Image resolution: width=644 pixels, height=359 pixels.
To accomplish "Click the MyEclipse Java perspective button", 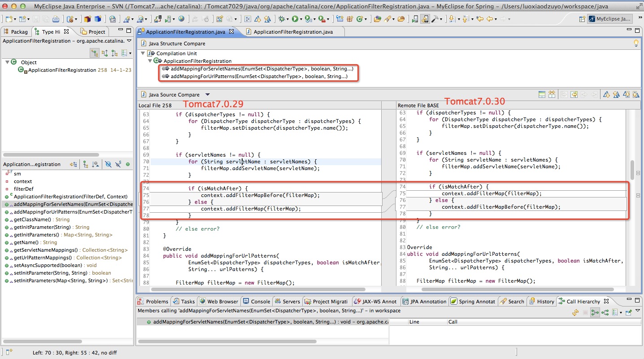I will pyautogui.click(x=610, y=19).
